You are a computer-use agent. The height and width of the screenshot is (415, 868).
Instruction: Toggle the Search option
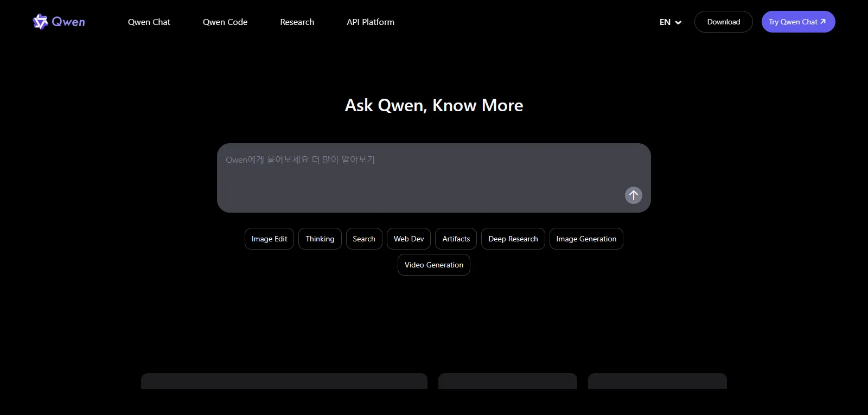363,239
